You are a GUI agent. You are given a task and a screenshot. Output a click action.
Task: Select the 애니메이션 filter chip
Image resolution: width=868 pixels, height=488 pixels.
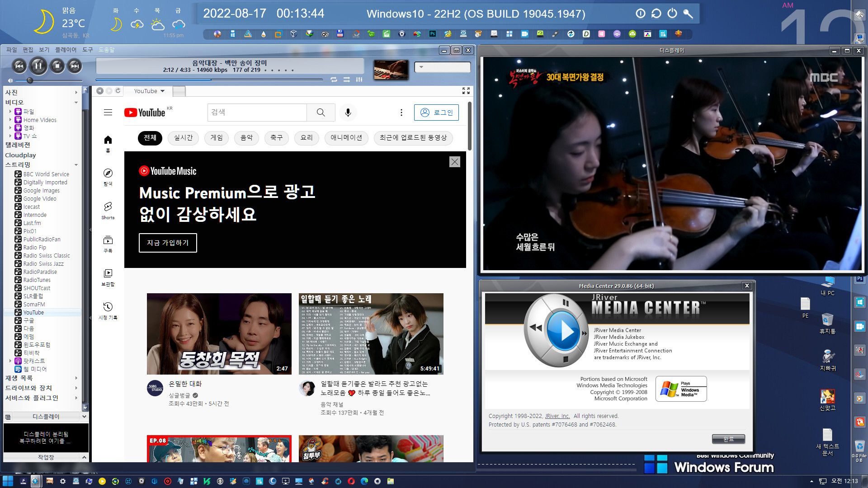[346, 138]
